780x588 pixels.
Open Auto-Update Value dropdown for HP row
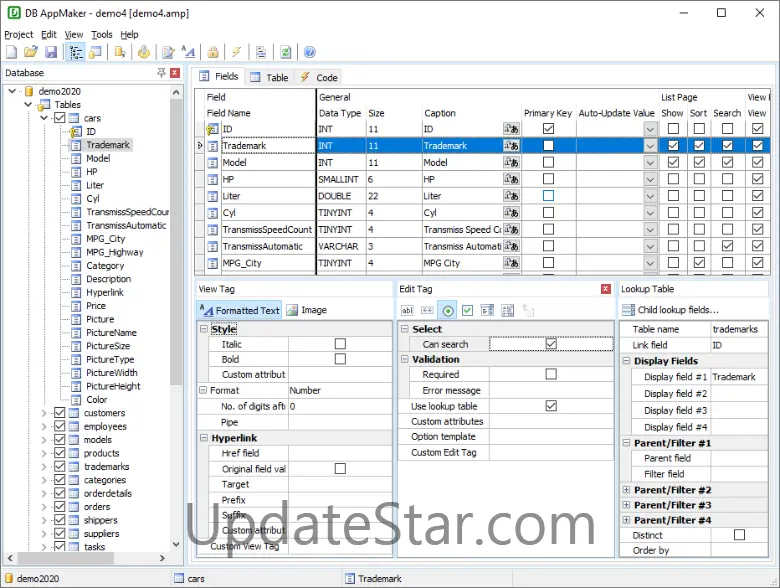tap(650, 179)
